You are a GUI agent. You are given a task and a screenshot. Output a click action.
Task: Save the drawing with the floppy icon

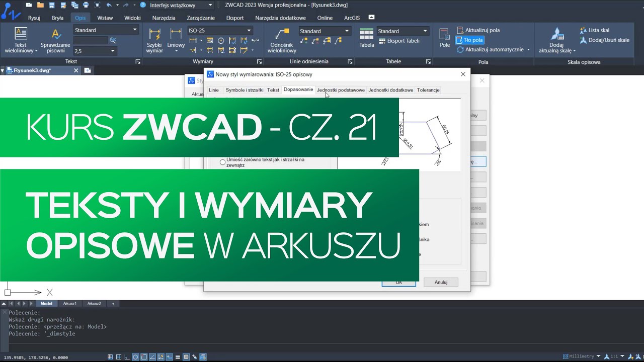51,5
